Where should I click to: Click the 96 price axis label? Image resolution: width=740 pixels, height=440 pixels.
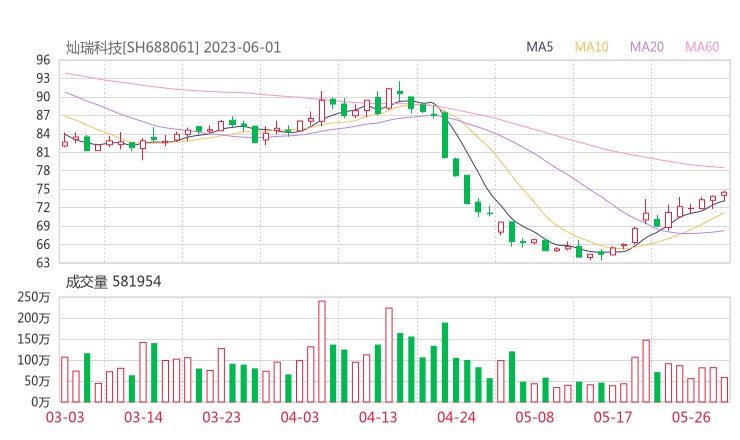42,60
